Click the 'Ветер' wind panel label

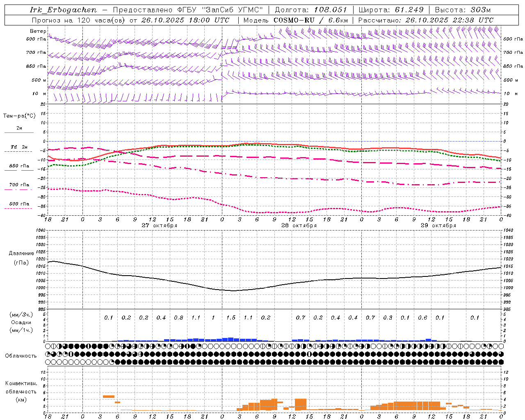tap(38, 31)
